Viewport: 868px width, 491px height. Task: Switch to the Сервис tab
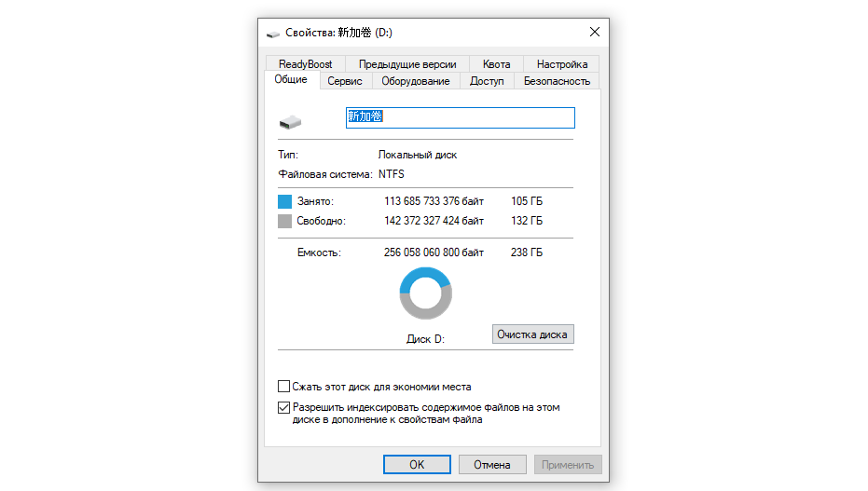click(x=345, y=81)
